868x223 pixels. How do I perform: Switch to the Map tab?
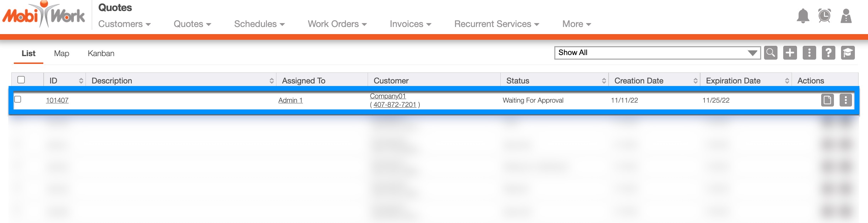point(61,54)
